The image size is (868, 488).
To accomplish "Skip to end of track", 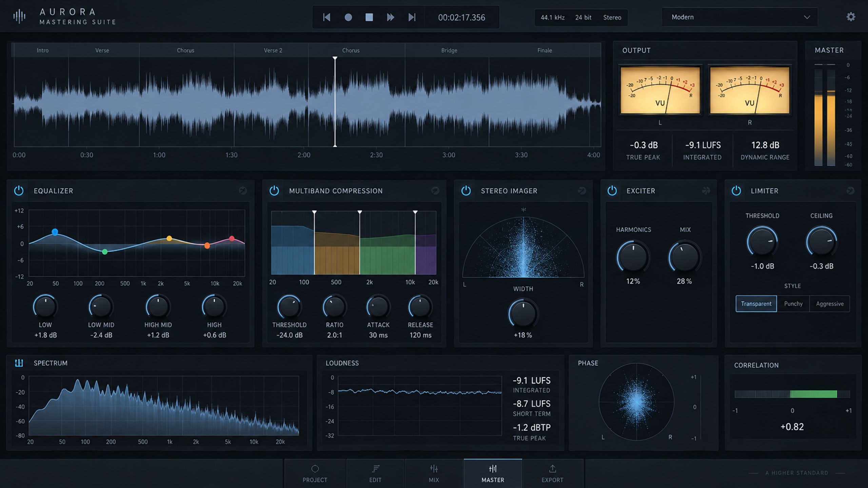I will [412, 17].
